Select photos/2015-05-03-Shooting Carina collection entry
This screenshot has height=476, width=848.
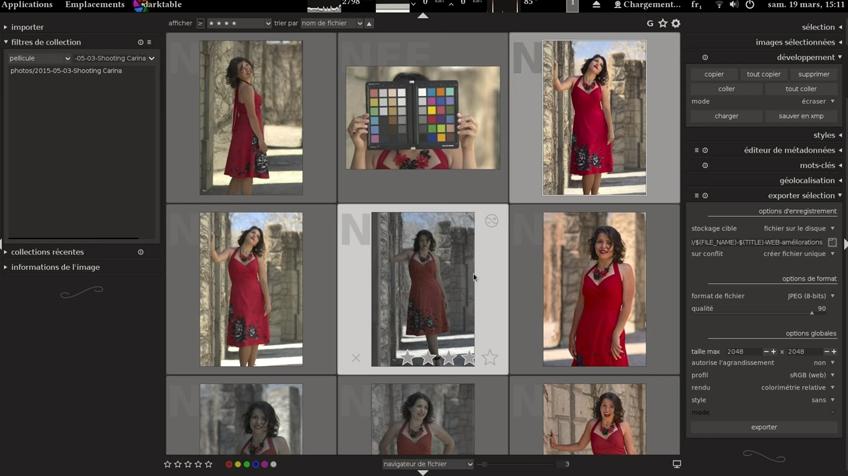coord(66,71)
